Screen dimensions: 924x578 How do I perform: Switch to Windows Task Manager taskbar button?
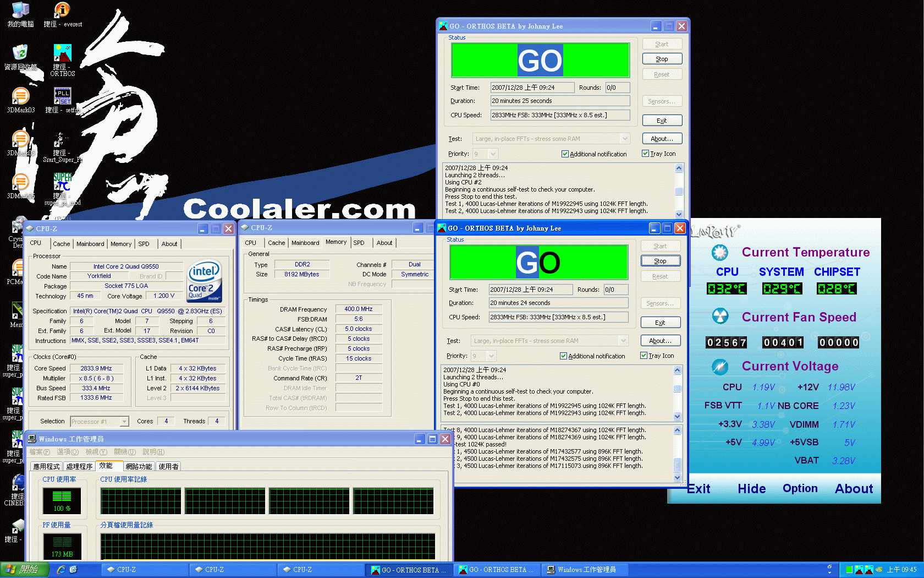585,570
